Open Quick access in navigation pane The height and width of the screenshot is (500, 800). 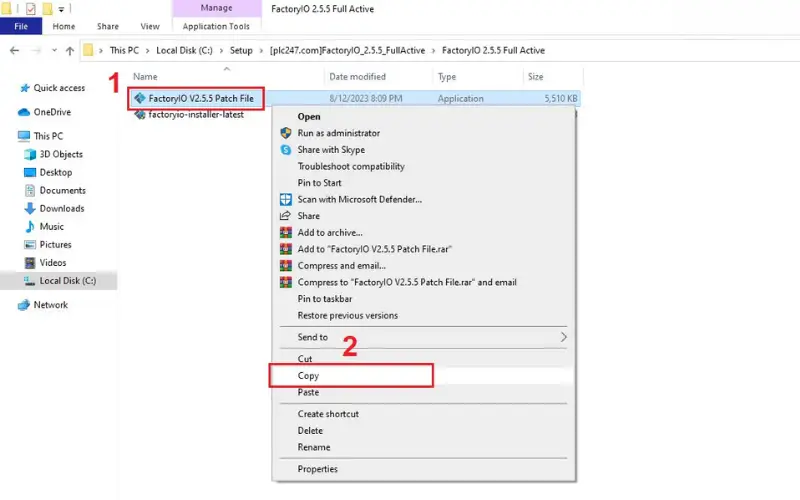point(59,88)
